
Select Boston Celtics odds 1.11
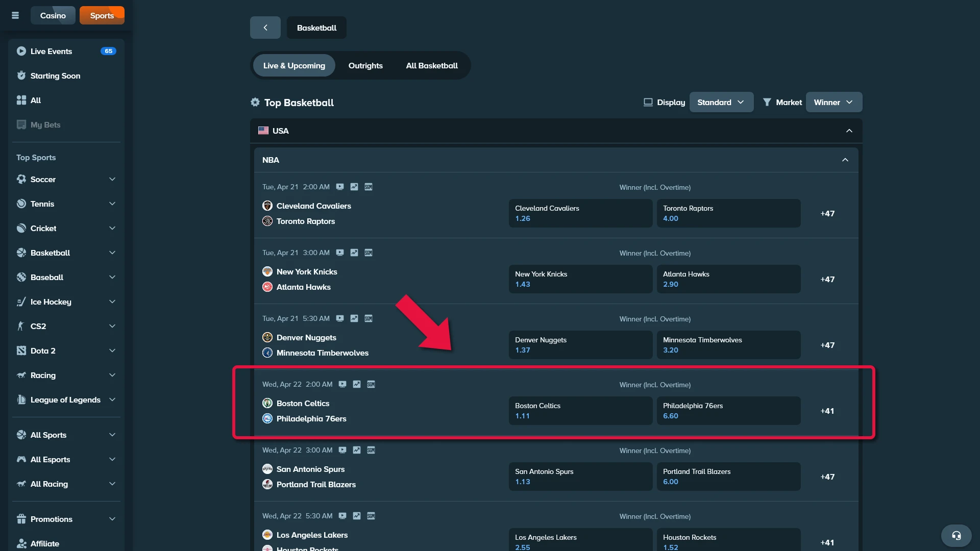point(581,411)
